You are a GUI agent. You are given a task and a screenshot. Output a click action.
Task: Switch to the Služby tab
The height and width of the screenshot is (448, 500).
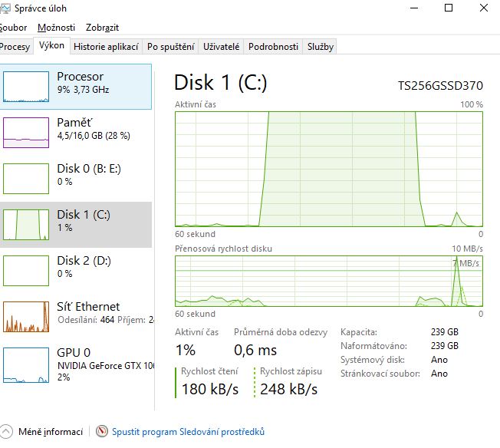[321, 47]
